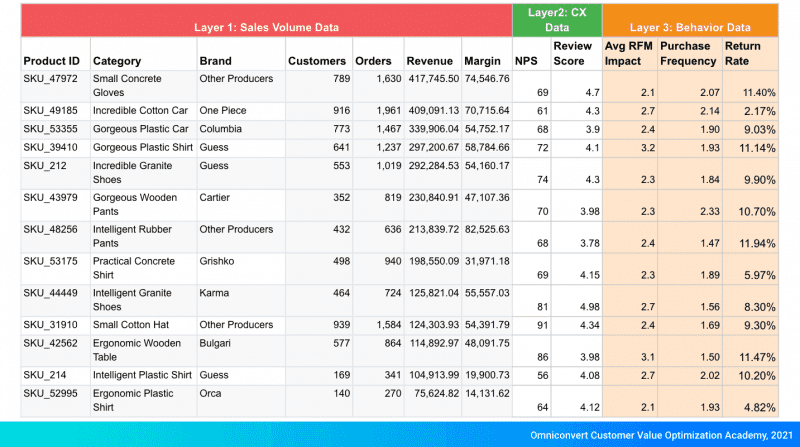The width and height of the screenshot is (800, 447).
Task: Click the Layer 1: Sales Volume Data header
Action: 265,26
